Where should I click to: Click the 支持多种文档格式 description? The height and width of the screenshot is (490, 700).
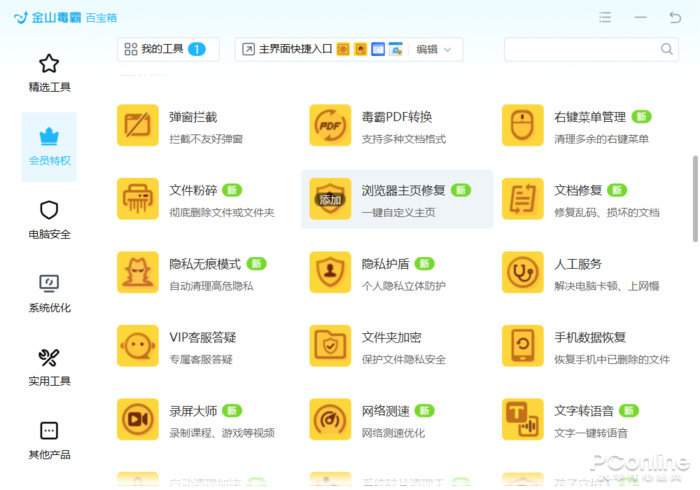pyautogui.click(x=404, y=139)
